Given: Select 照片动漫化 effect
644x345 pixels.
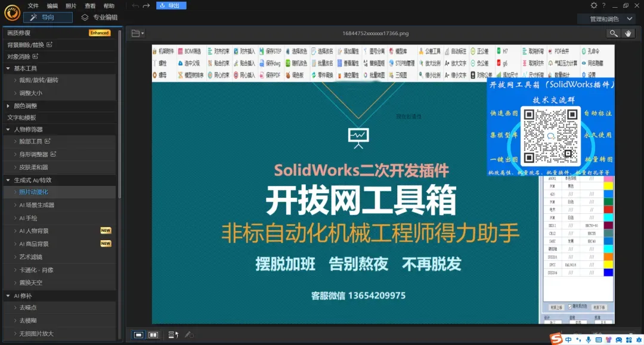Looking at the screenshot, I should point(60,192).
